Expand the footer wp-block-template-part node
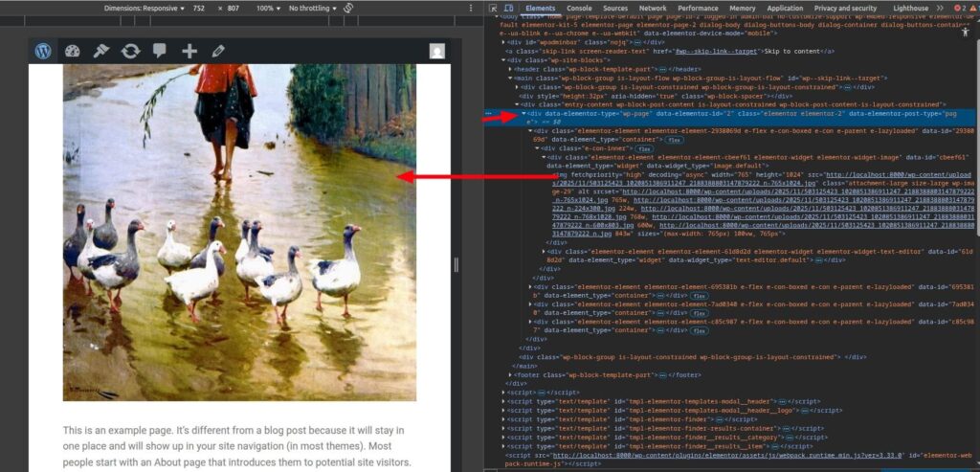This screenshot has width=980, height=472. pos(510,375)
